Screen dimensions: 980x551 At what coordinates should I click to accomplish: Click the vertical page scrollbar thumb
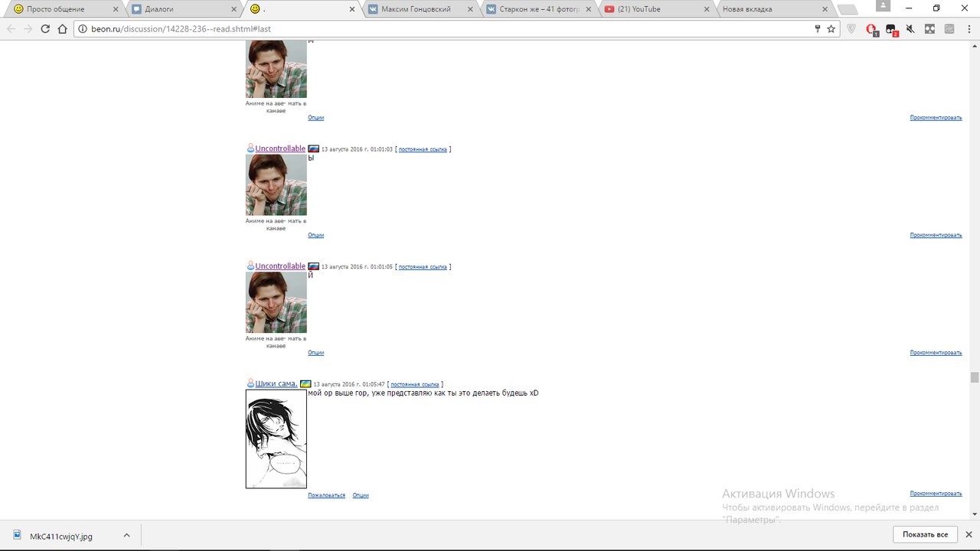pos(974,377)
